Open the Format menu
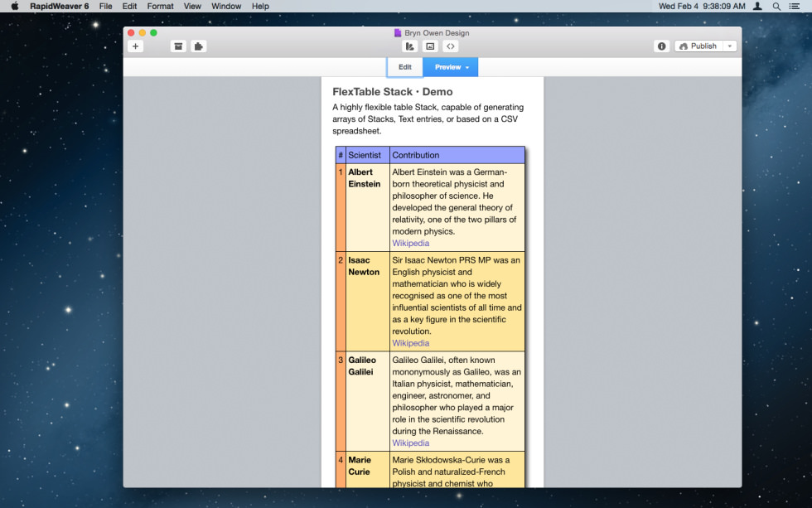812x508 pixels. coord(160,6)
